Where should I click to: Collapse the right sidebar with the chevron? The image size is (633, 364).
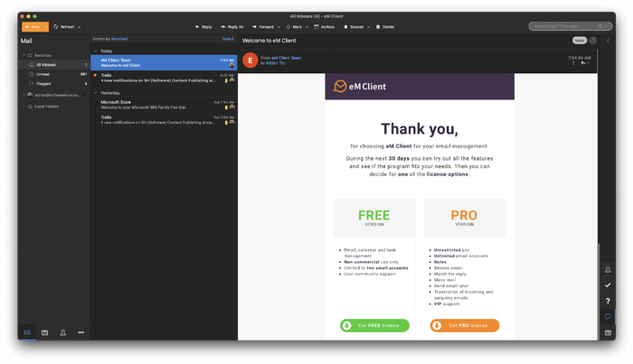point(608,41)
